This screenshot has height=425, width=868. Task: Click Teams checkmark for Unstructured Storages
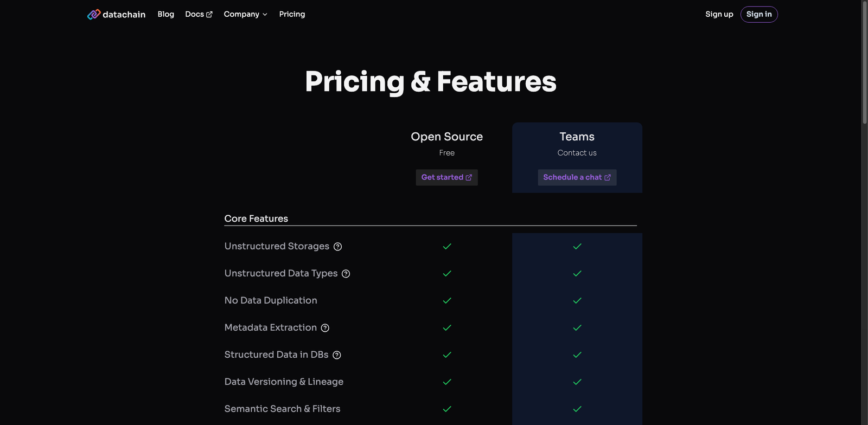tap(577, 246)
